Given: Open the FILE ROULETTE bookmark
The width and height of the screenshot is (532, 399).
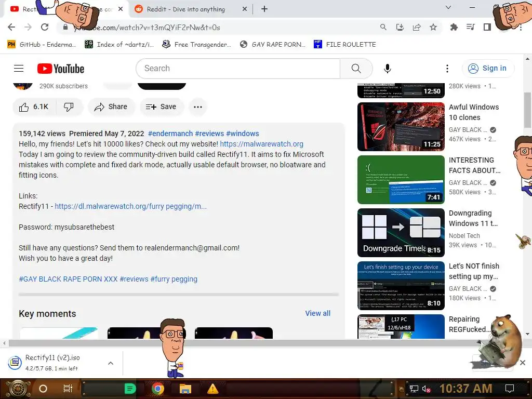Looking at the screenshot, I should click(345, 44).
